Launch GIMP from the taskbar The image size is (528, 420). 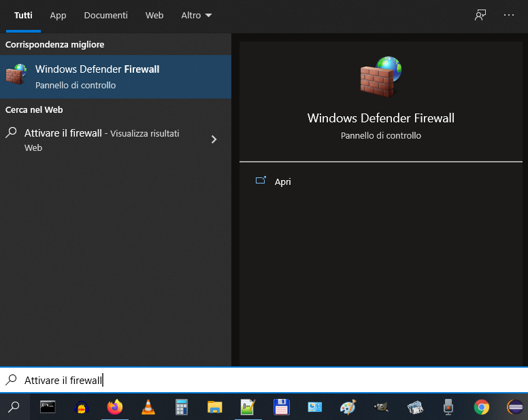tap(381, 407)
